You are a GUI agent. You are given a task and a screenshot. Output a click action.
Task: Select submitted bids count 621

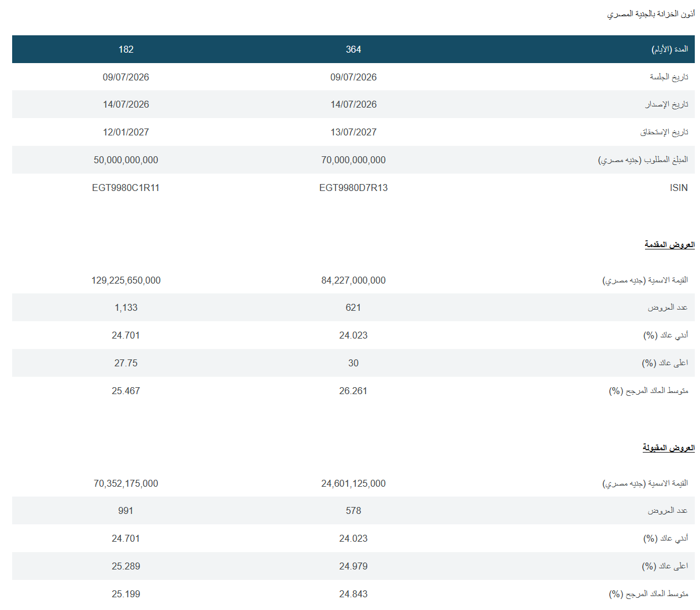click(x=353, y=307)
